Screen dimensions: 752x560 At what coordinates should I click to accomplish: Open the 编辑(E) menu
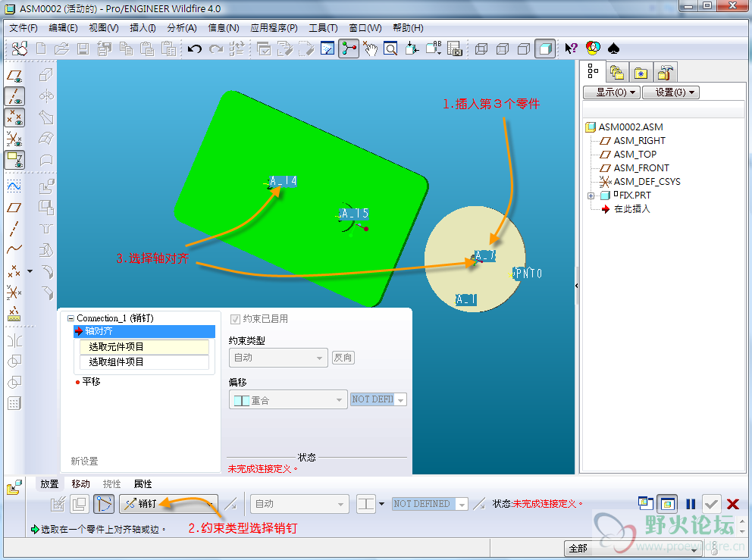63,28
